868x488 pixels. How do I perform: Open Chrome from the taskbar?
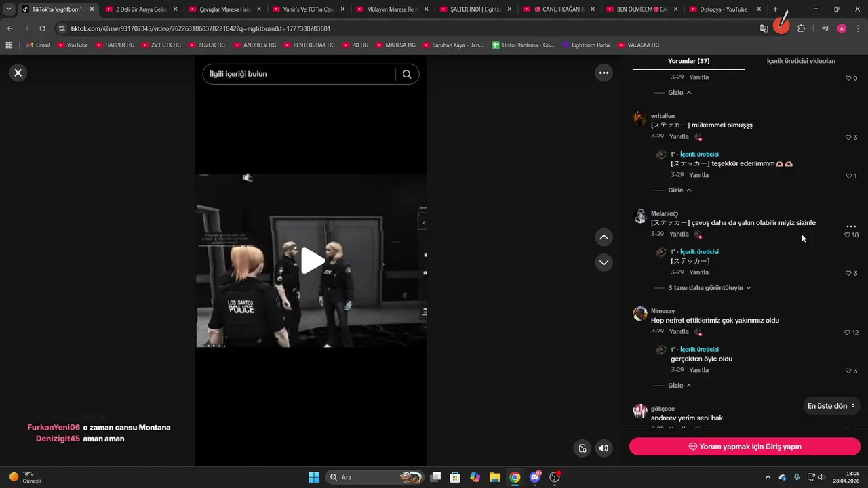pyautogui.click(x=515, y=477)
